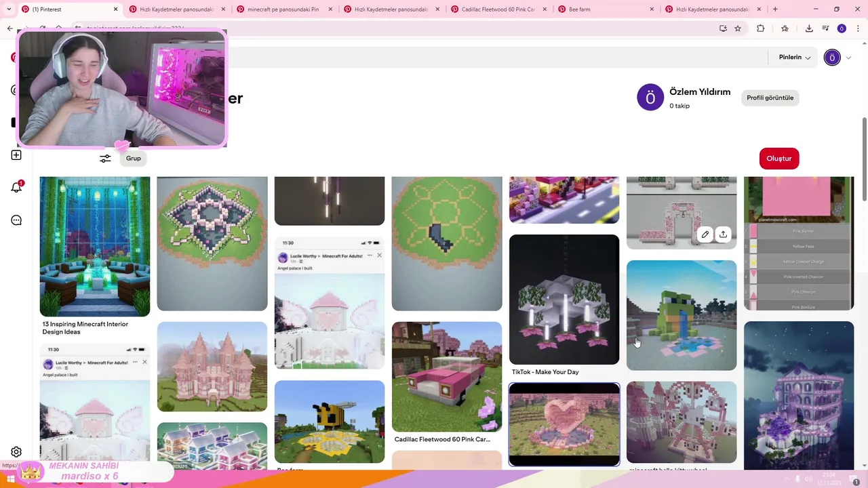Expand the accounts chevron beside header avatar

pos(848,58)
